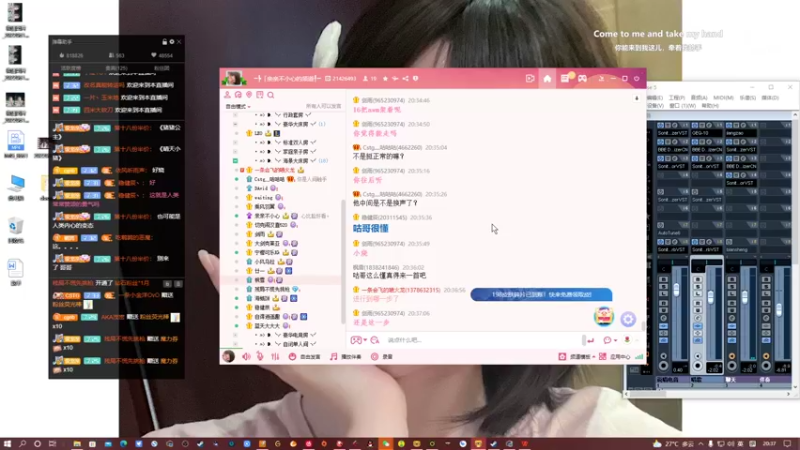Adjust the 高频电音 channel volume fader
800x450 pixels.
(x=677, y=289)
